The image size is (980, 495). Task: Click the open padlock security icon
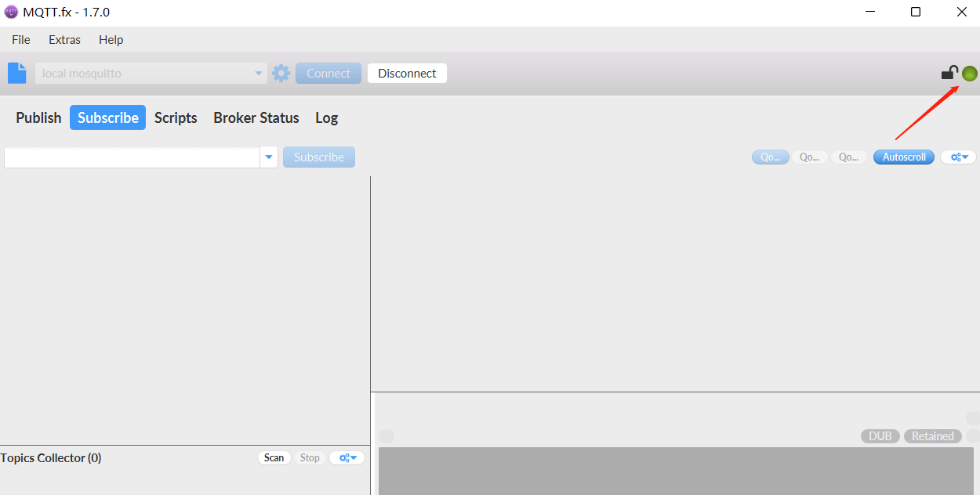949,73
